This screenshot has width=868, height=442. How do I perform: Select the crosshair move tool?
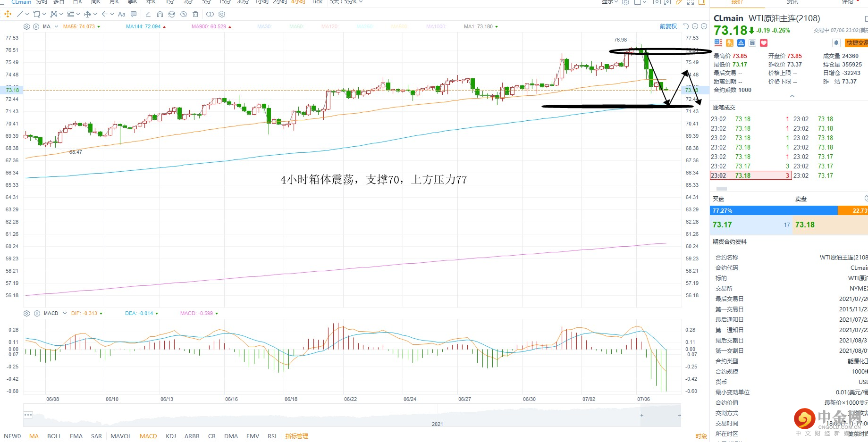click(8, 14)
